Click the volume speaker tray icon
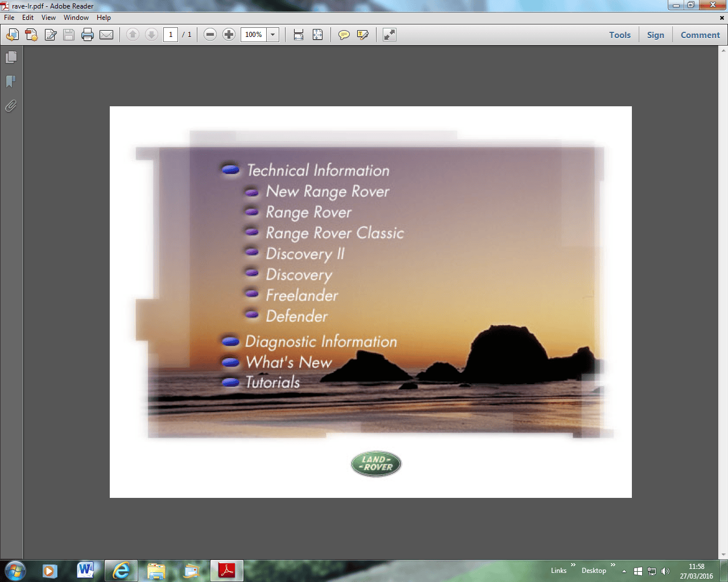 coord(665,571)
